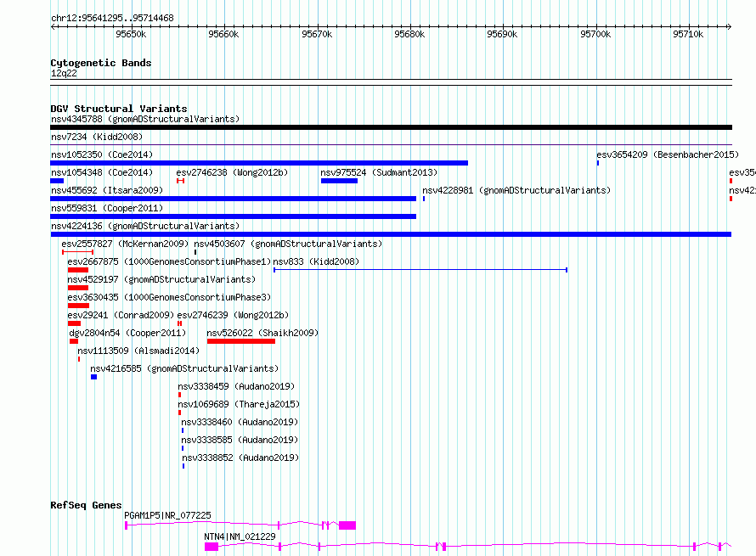
Task: Open the nsv7234 (Kidd2008) variant label
Action: click(97, 137)
